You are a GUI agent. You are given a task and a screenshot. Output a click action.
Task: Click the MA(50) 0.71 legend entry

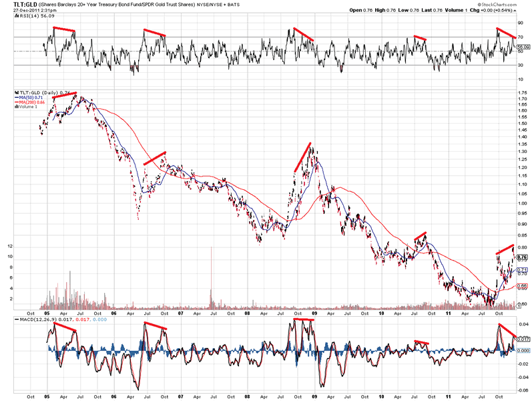tap(31, 97)
